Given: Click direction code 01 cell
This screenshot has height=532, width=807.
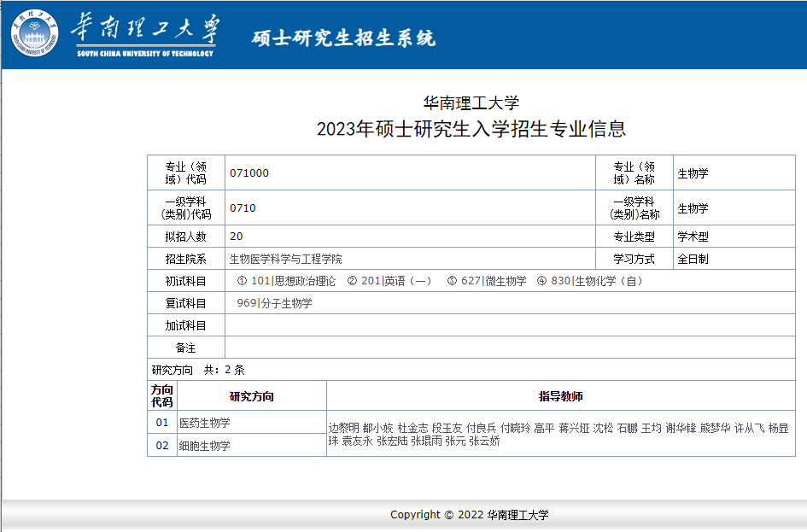Looking at the screenshot, I should click(161, 422).
